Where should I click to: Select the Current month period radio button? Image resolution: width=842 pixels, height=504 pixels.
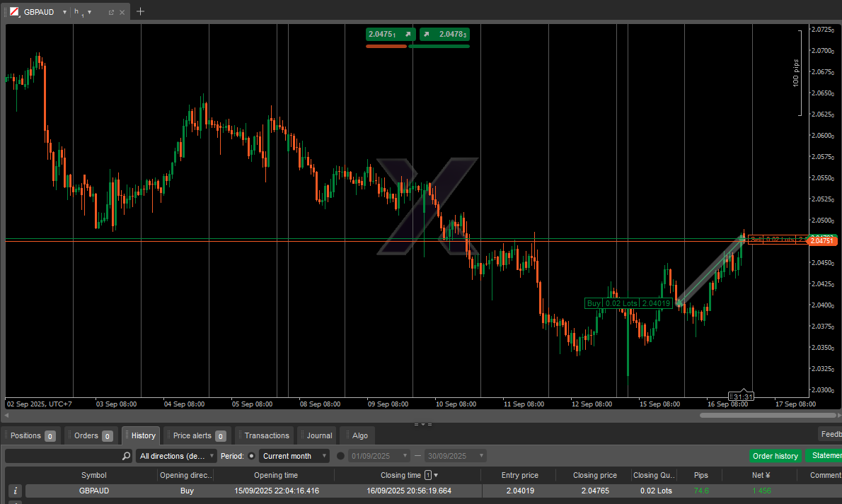point(251,456)
